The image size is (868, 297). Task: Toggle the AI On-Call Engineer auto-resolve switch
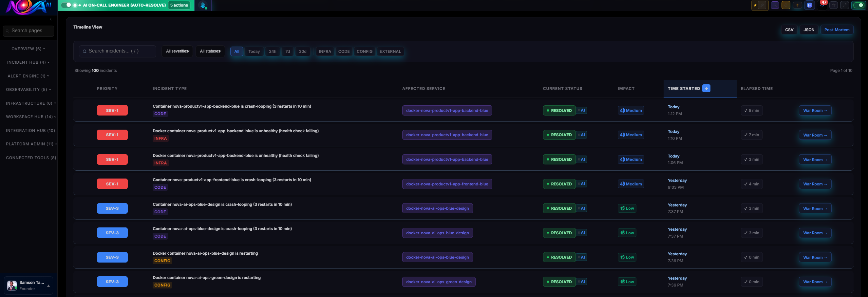coord(66,5)
